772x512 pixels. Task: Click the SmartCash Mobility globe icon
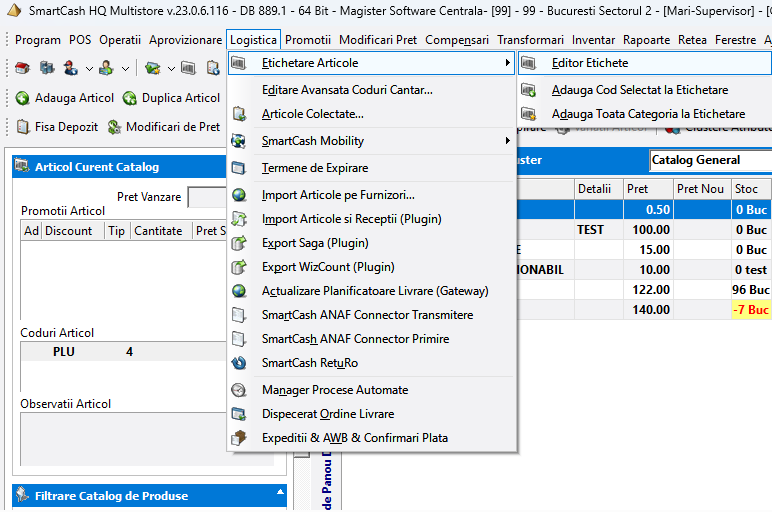tap(239, 141)
